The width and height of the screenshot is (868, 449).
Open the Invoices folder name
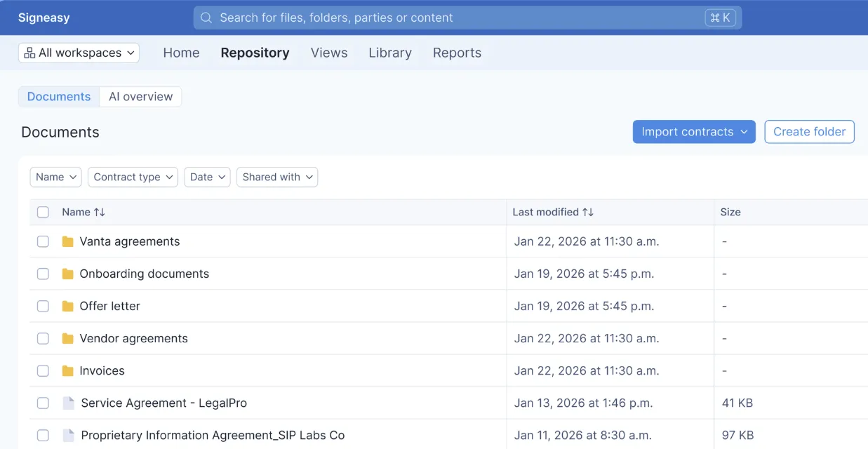[102, 370]
